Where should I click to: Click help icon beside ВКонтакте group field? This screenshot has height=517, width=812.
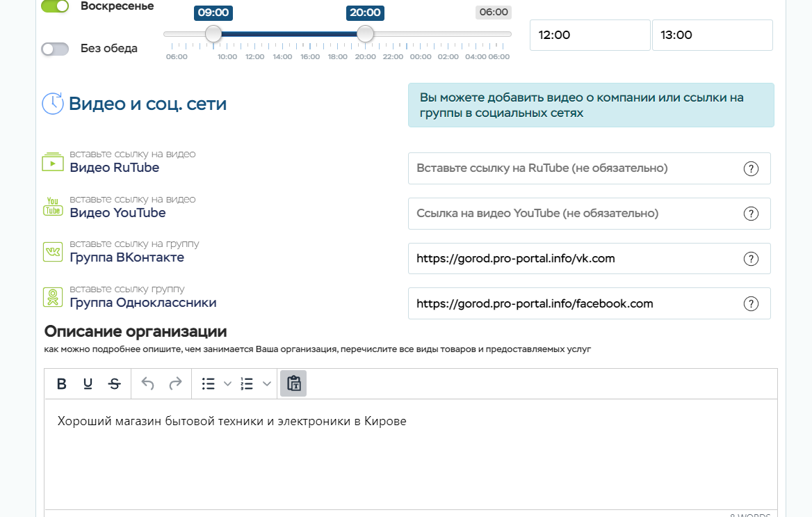click(751, 259)
